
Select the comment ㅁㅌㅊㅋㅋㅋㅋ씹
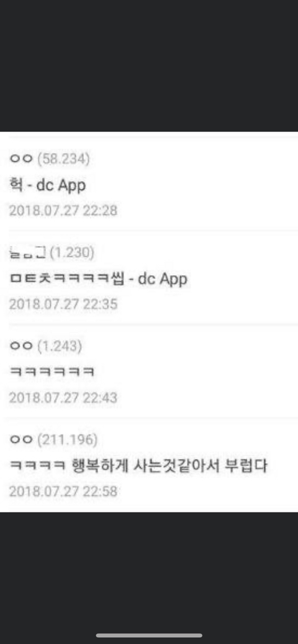coord(66,279)
